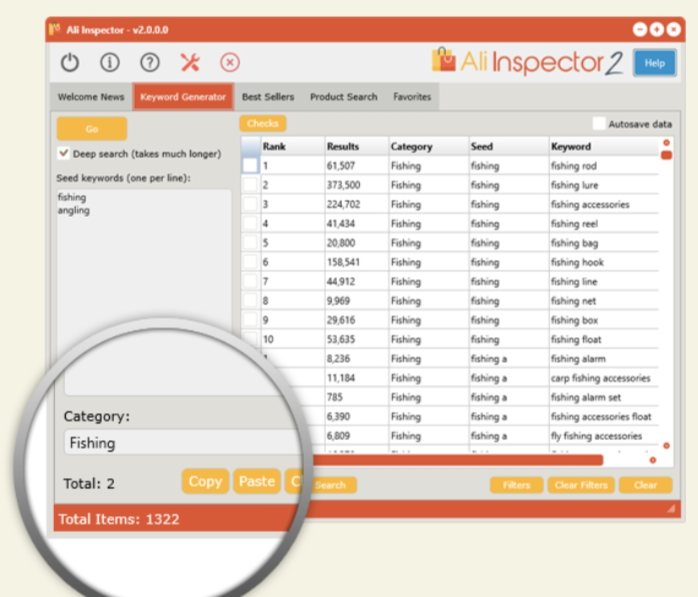The height and width of the screenshot is (597, 698).
Task: Check the row for fishing accessories
Action: pyautogui.click(x=250, y=204)
